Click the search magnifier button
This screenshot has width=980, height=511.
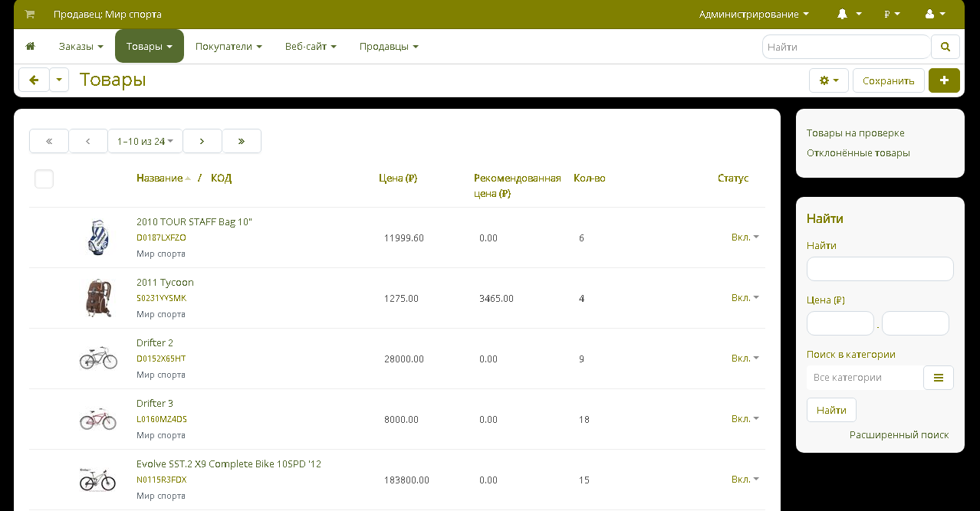[945, 47]
